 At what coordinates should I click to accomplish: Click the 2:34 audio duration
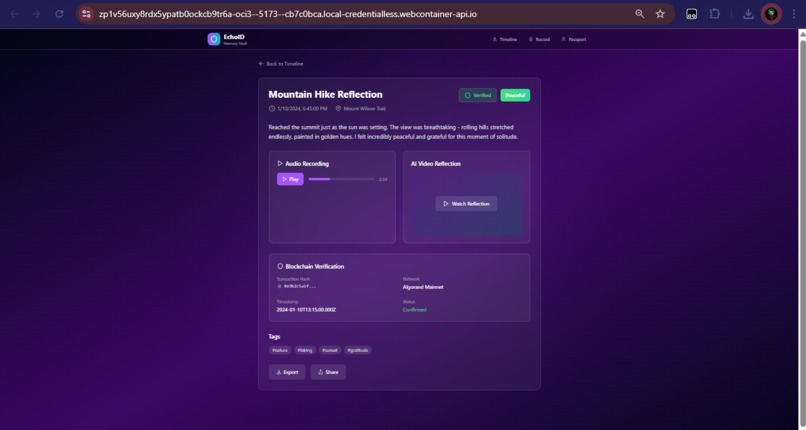pos(383,179)
